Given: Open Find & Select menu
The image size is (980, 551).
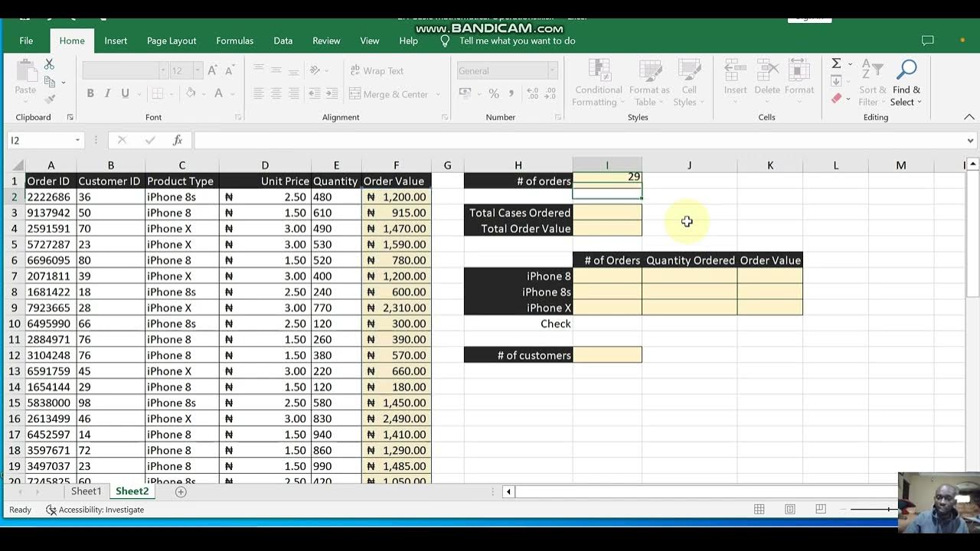Looking at the screenshot, I should coord(906,83).
